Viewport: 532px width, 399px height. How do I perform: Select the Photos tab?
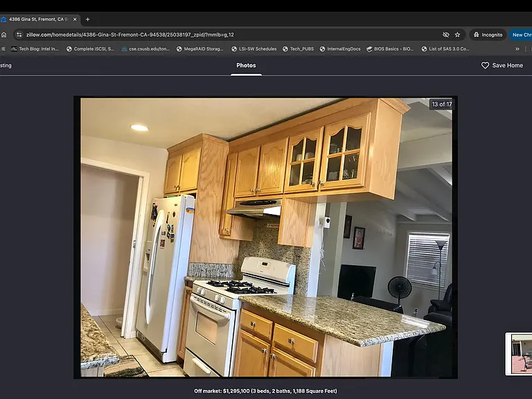click(246, 66)
